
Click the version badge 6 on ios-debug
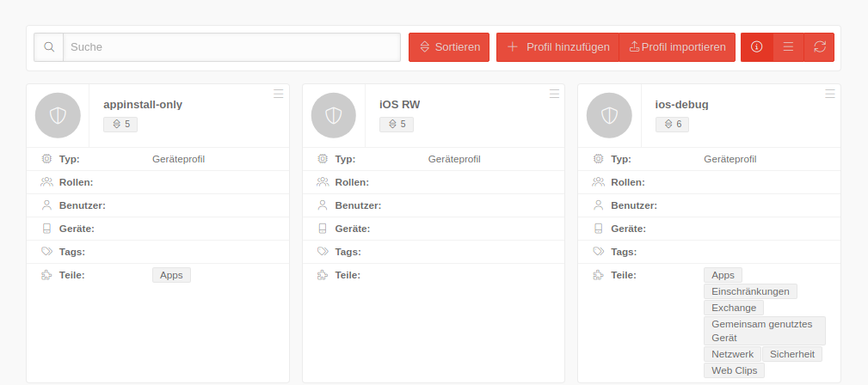tap(672, 125)
